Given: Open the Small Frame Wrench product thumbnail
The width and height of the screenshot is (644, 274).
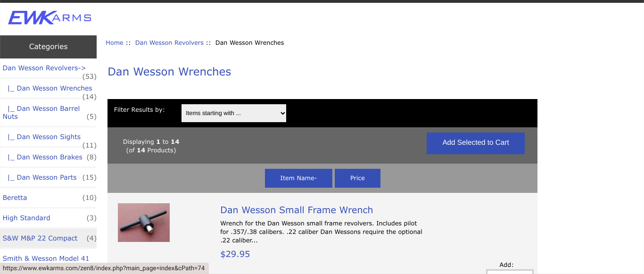Looking at the screenshot, I should tap(144, 223).
